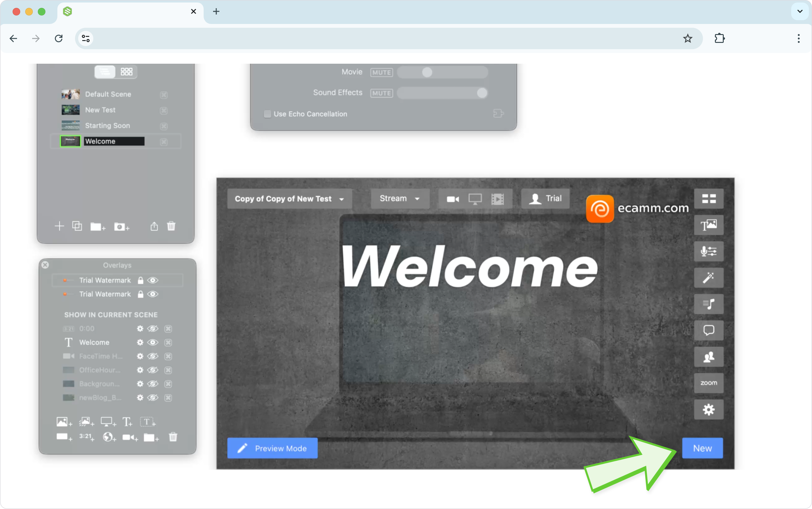Open the ecamm.com logo link
Image resolution: width=812 pixels, height=509 pixels.
[637, 208]
